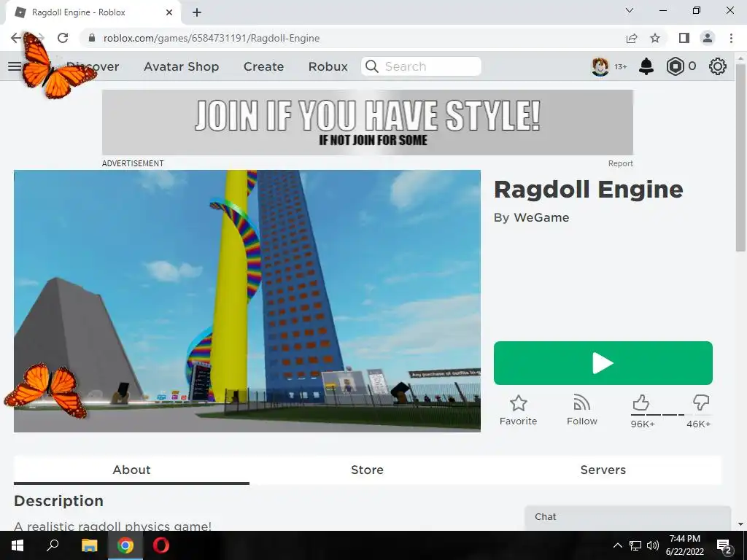747x560 pixels.
Task: Open Roblox notifications bell
Action: (646, 66)
